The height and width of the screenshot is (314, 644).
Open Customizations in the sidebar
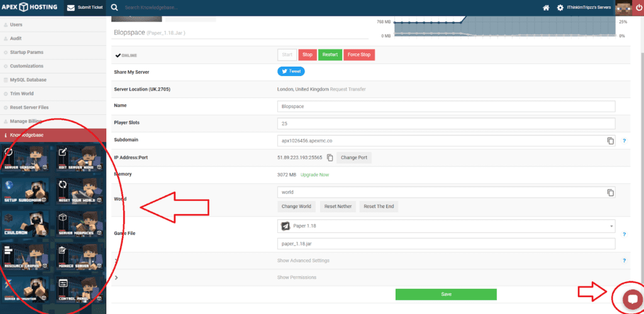click(53, 66)
